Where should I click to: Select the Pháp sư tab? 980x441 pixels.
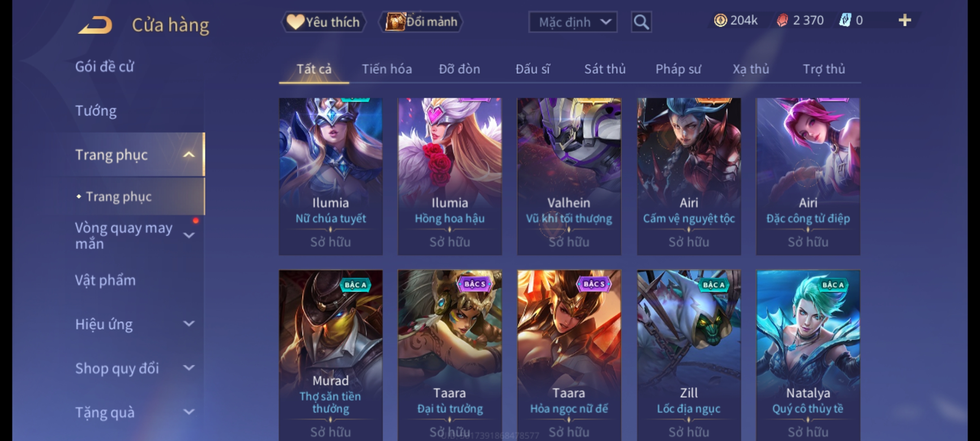[678, 69]
